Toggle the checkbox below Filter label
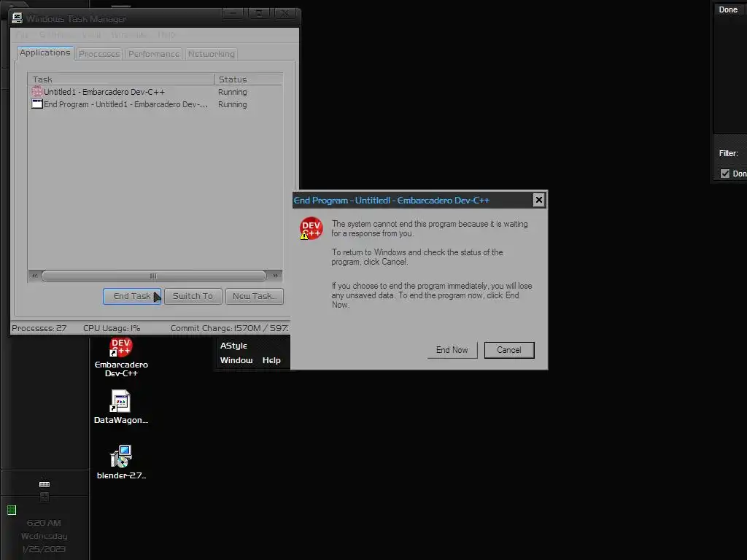 [725, 174]
